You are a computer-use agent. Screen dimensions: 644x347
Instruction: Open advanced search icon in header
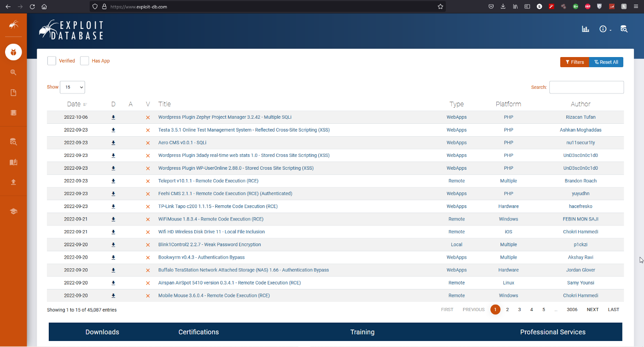point(624,29)
